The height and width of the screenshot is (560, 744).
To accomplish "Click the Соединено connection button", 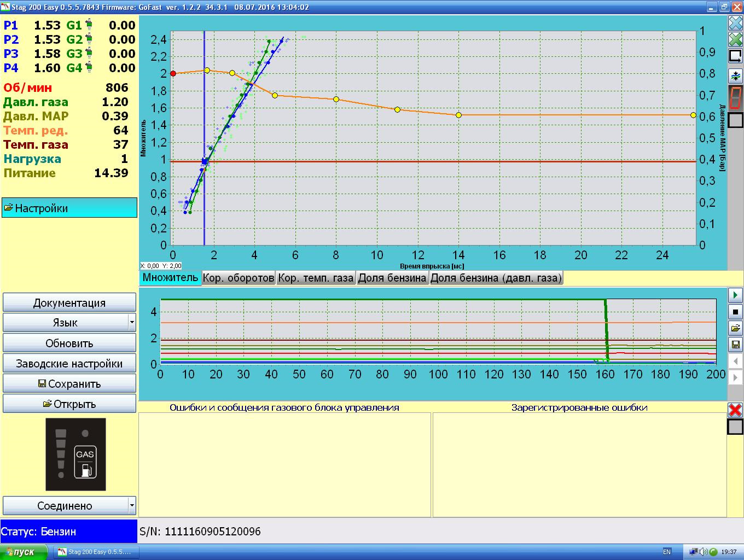I will [x=65, y=505].
